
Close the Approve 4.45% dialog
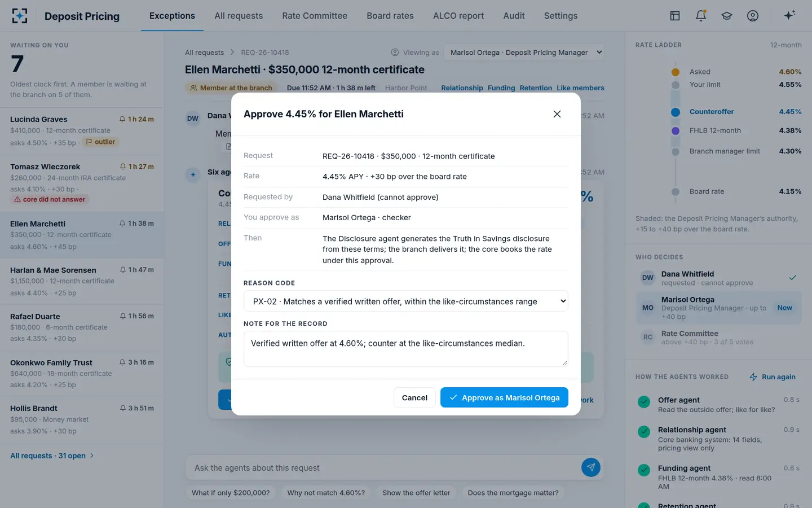557,114
